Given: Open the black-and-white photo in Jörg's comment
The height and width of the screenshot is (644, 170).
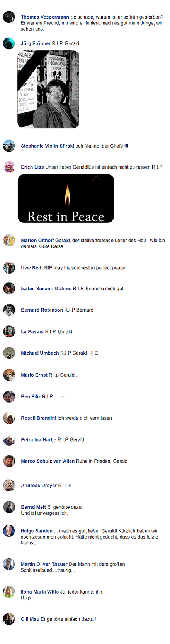Looking at the screenshot, I should click(48, 90).
